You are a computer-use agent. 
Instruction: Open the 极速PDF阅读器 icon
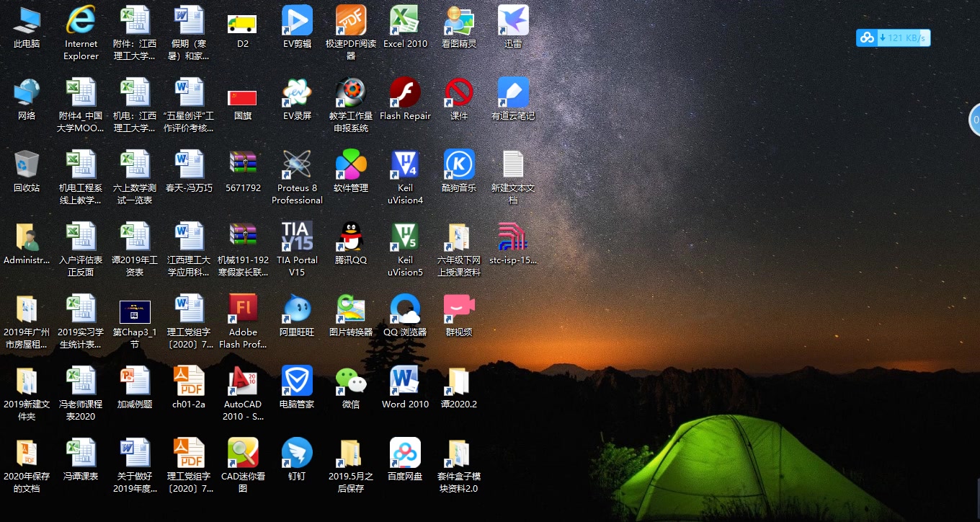(x=351, y=20)
